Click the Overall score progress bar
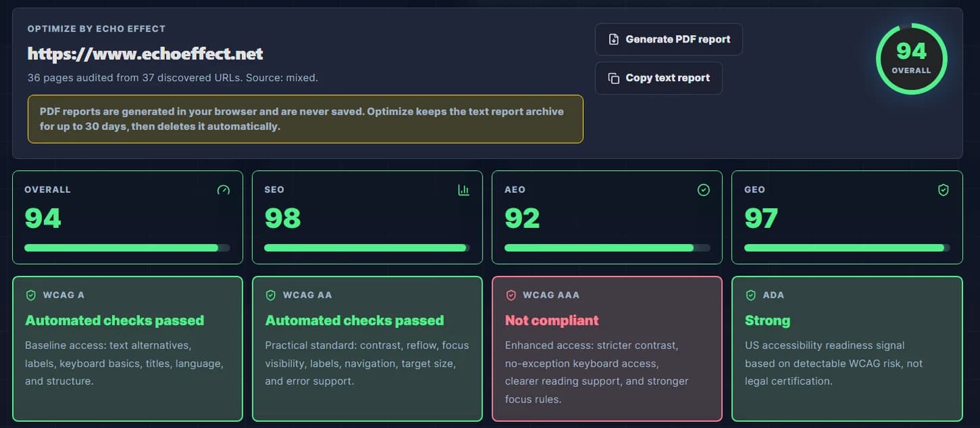 pos(127,247)
